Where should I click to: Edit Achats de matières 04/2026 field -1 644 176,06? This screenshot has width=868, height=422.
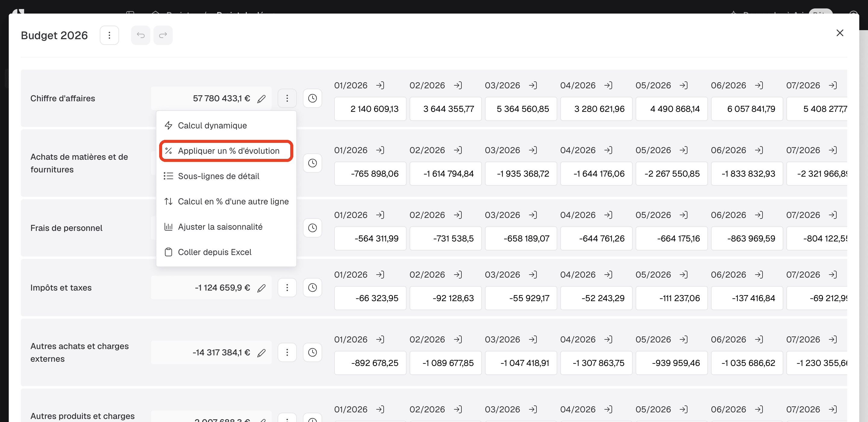point(596,174)
